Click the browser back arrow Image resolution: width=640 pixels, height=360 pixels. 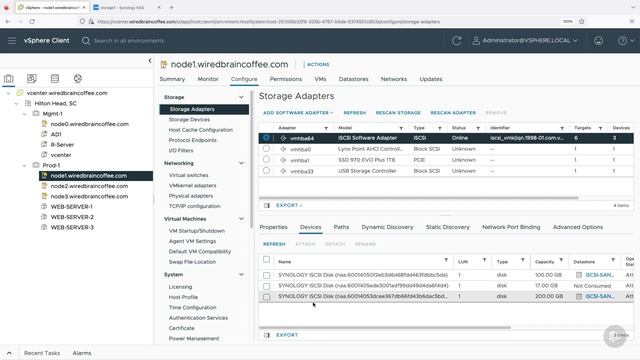(x=8, y=21)
